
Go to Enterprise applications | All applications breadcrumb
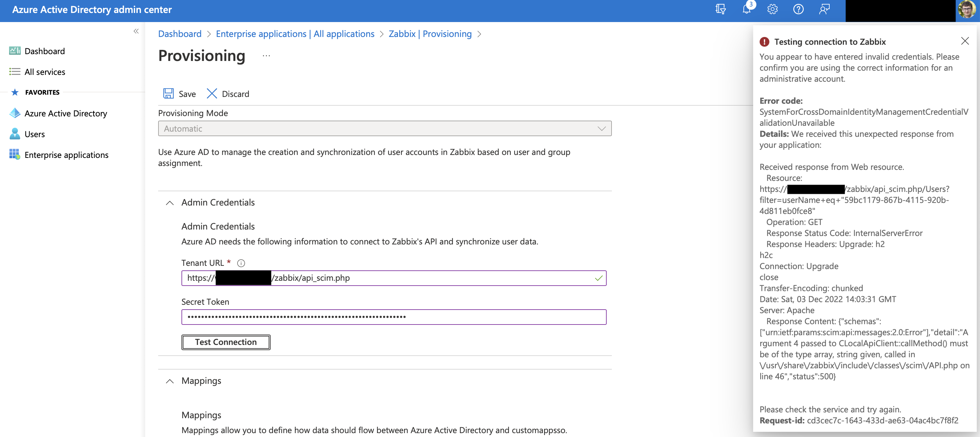pyautogui.click(x=295, y=34)
